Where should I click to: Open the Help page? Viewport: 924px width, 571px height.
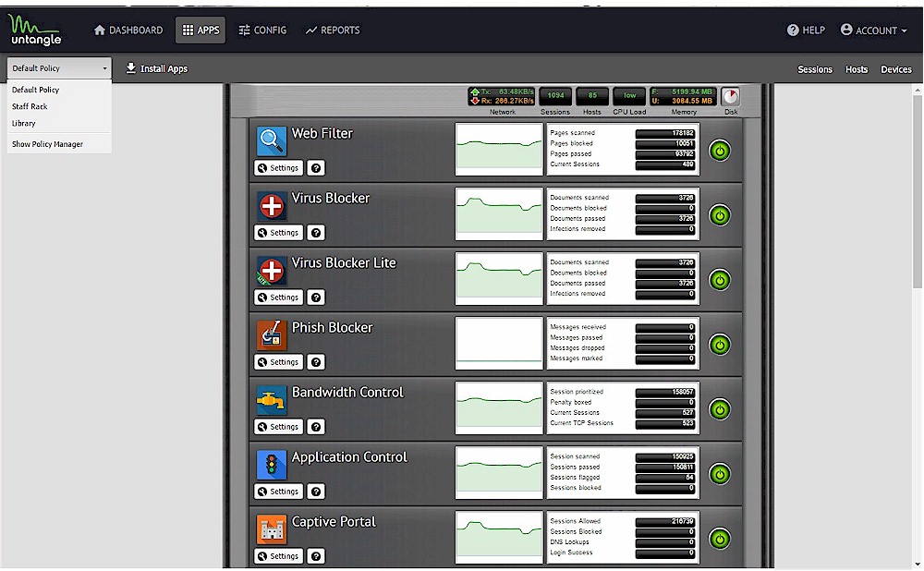[x=806, y=30]
